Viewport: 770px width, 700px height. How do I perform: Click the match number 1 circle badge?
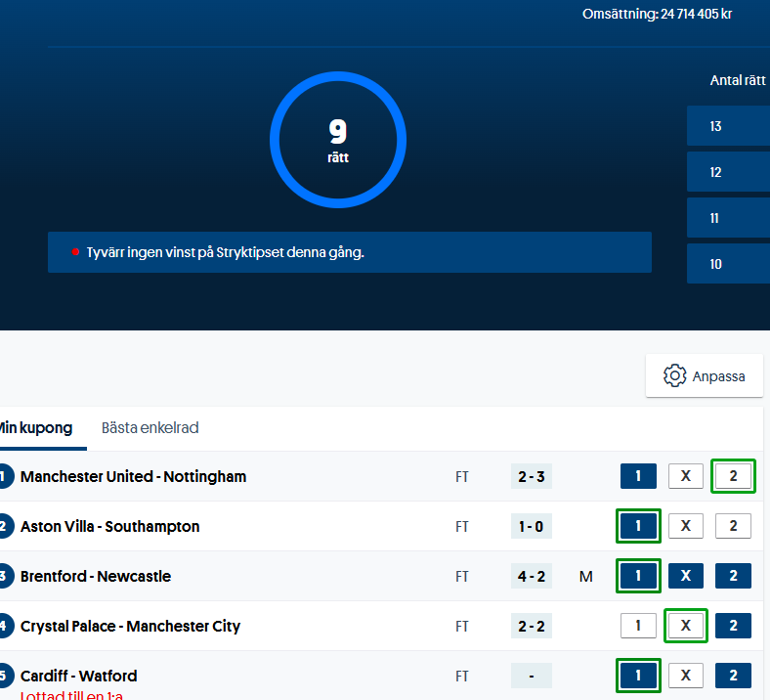pos(5,476)
